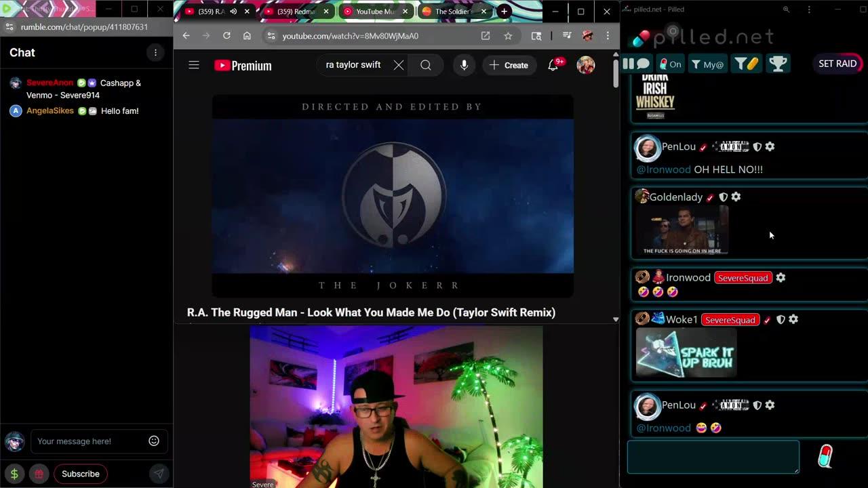Toggle the Pilled 'On' pill switch

[x=670, y=64]
